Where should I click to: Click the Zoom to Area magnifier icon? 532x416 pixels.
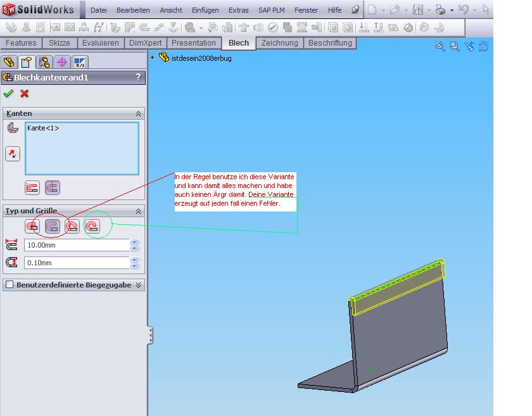coord(454,46)
